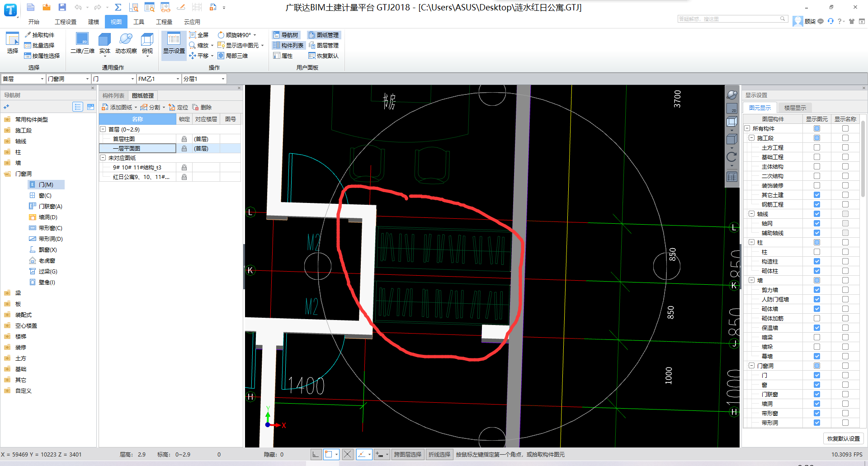Click 恢复默认设置 button
The image size is (868, 466).
[844, 438]
